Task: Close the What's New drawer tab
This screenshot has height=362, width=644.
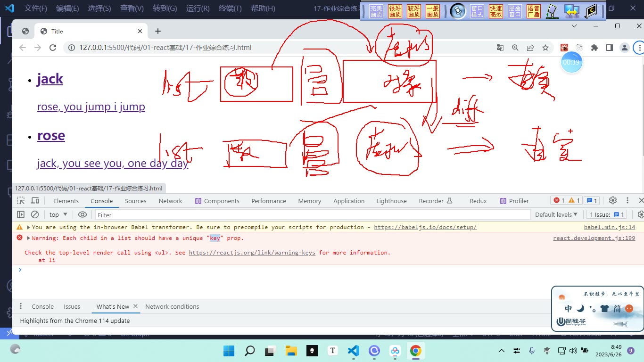Action: click(x=135, y=306)
